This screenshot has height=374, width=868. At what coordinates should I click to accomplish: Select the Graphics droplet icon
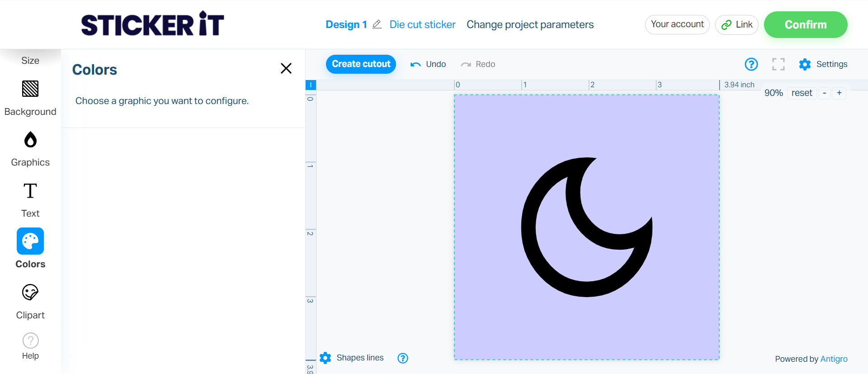(30, 140)
